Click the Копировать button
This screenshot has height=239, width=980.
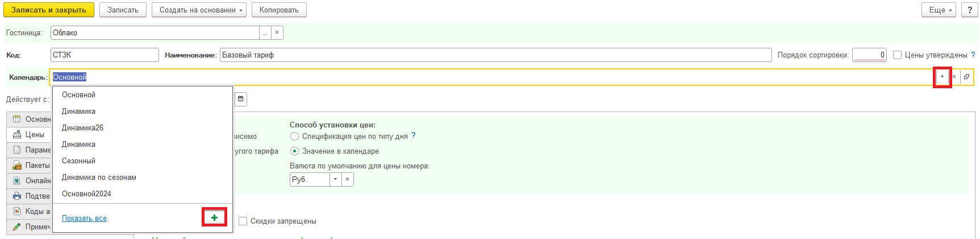pos(279,10)
